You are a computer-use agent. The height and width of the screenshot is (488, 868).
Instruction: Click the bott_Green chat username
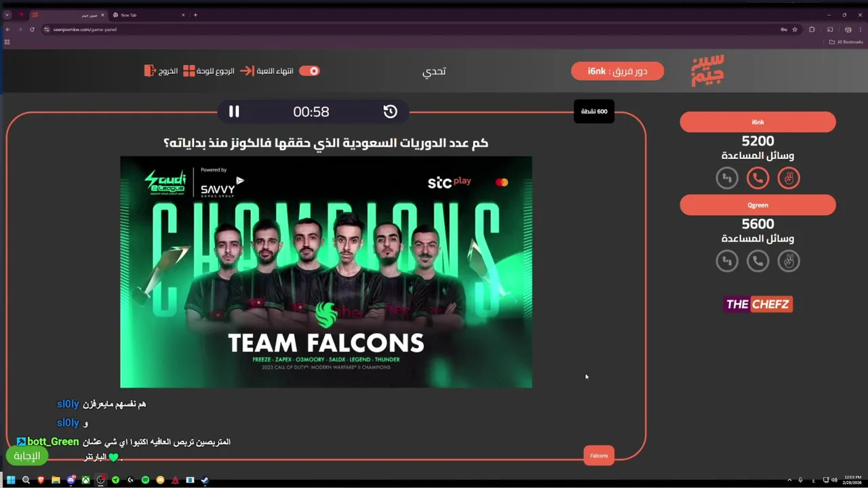tap(53, 442)
